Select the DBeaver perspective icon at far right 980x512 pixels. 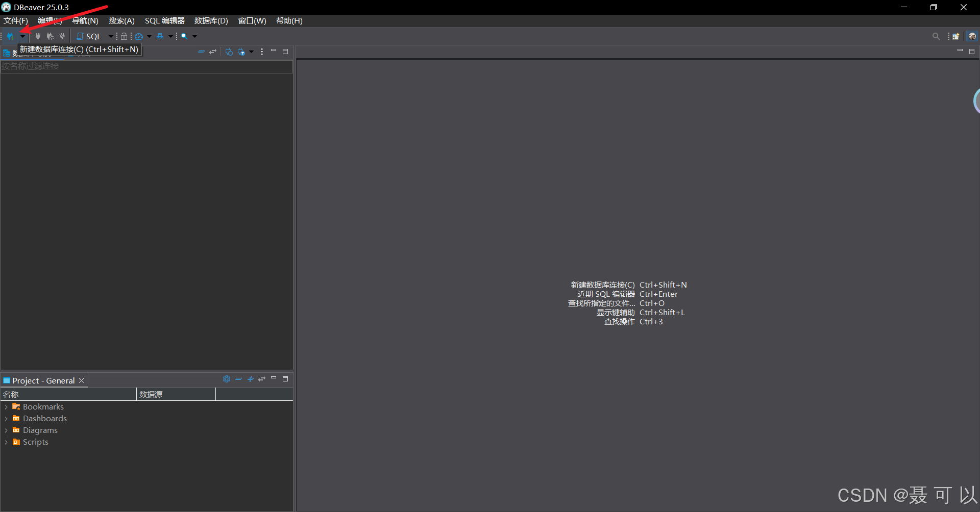(972, 36)
